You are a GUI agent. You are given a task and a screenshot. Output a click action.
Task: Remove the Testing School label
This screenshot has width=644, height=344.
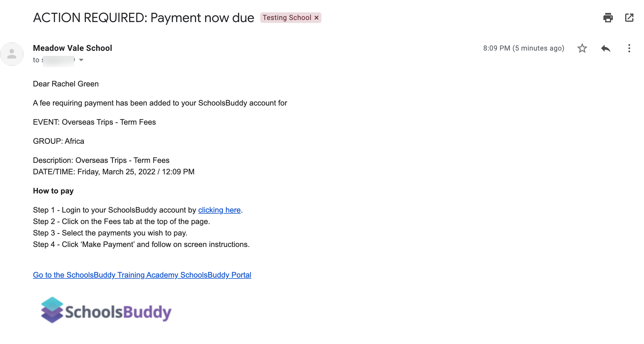pos(316,18)
